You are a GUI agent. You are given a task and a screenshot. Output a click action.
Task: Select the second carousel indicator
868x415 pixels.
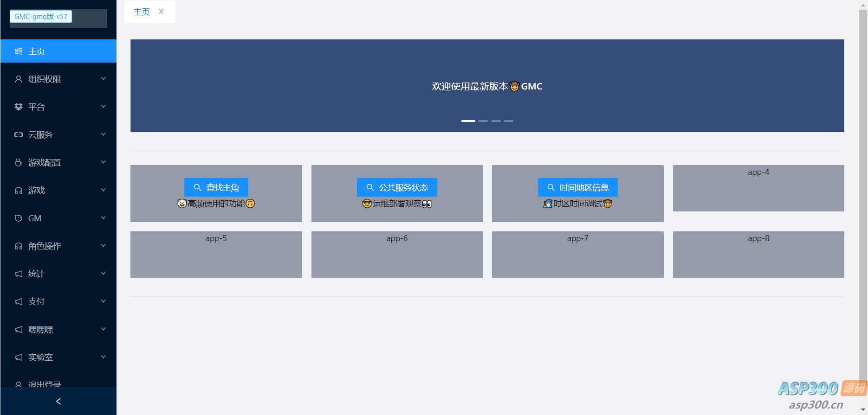click(x=483, y=121)
